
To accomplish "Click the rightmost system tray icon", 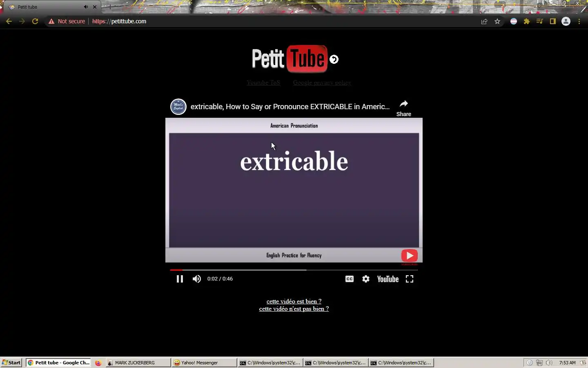I will (x=583, y=363).
